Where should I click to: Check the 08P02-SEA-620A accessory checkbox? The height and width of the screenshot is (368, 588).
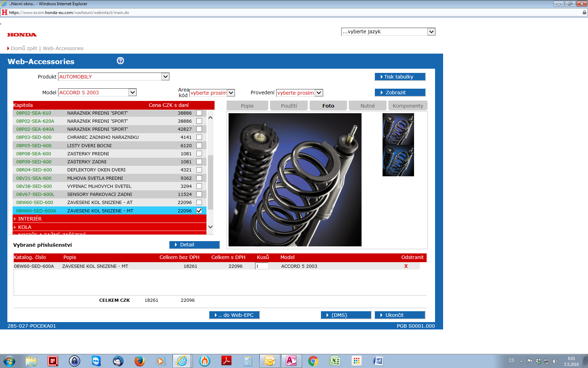(199, 121)
